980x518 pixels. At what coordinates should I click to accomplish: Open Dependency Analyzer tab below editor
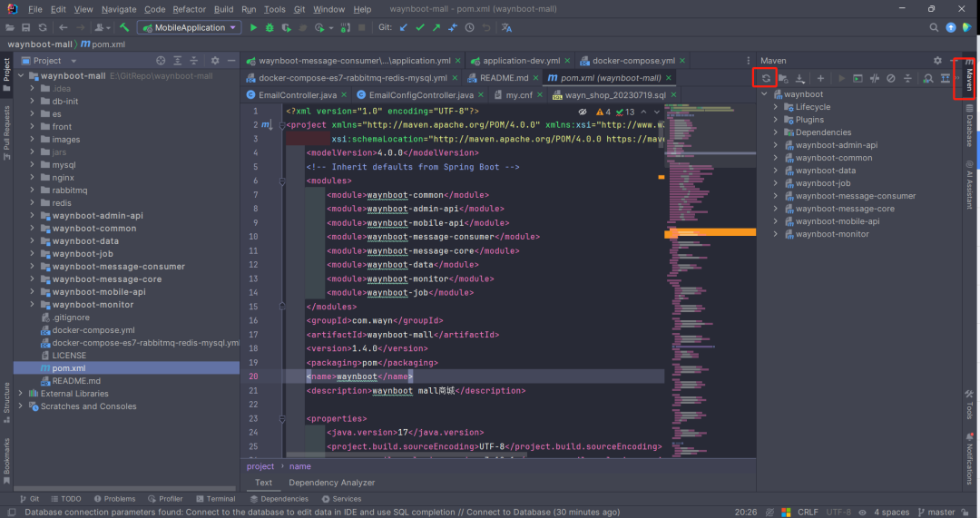click(332, 483)
